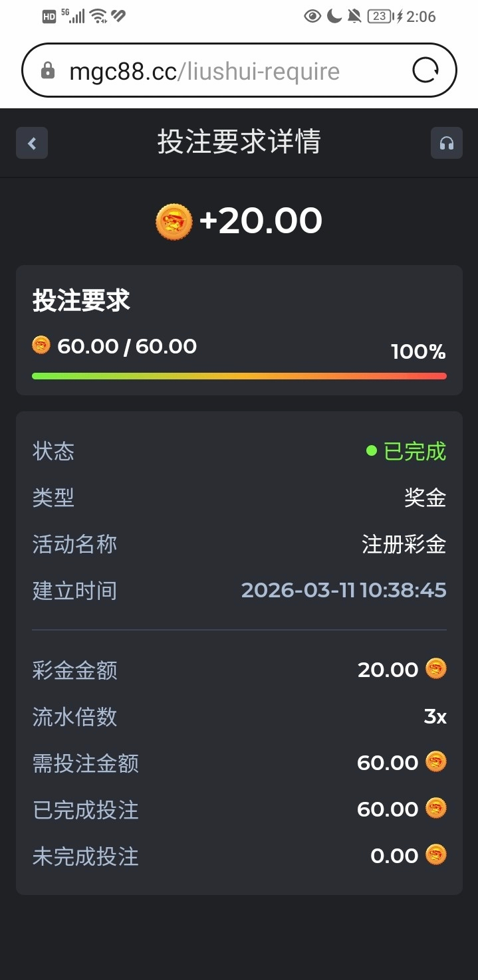The width and height of the screenshot is (478, 980).
Task: Tap the coin icon in 已完成投注 row
Action: pyautogui.click(x=436, y=808)
